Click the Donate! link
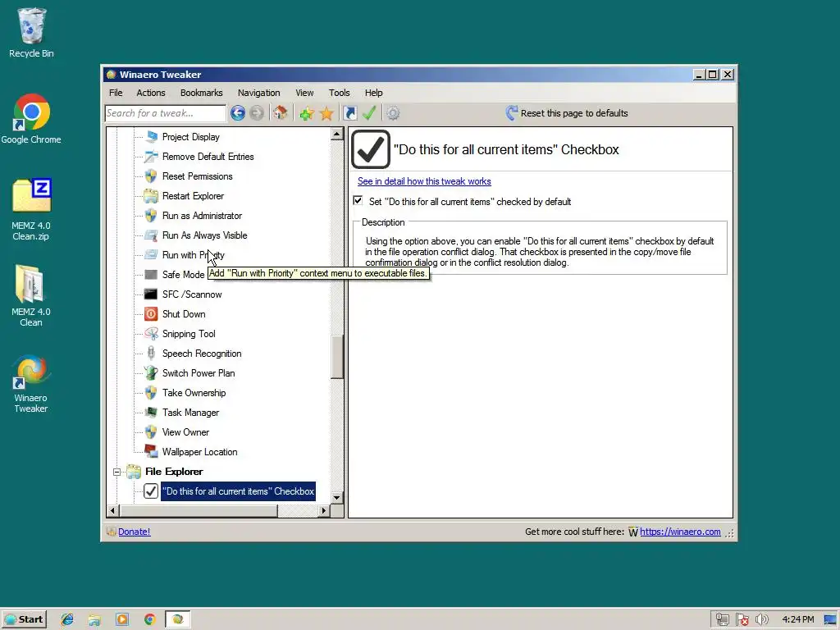Screen dimensions: 840x630 (x=134, y=532)
